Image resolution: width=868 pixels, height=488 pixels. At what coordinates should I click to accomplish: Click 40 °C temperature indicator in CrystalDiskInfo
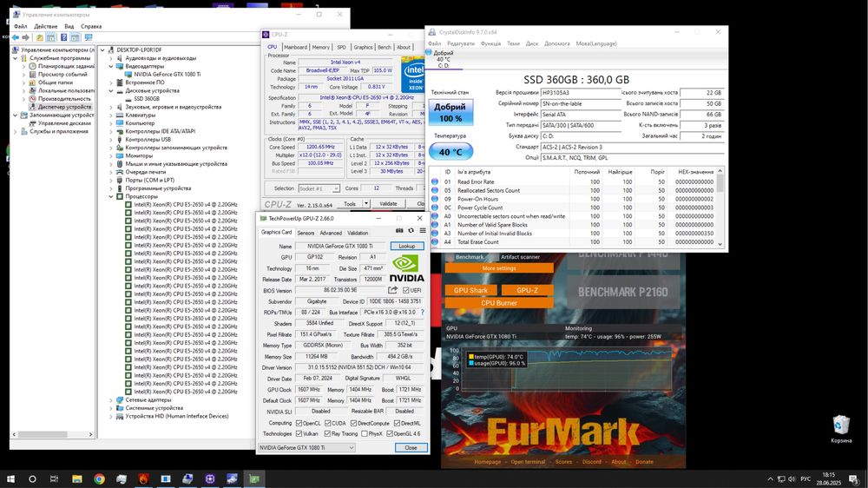(x=450, y=152)
